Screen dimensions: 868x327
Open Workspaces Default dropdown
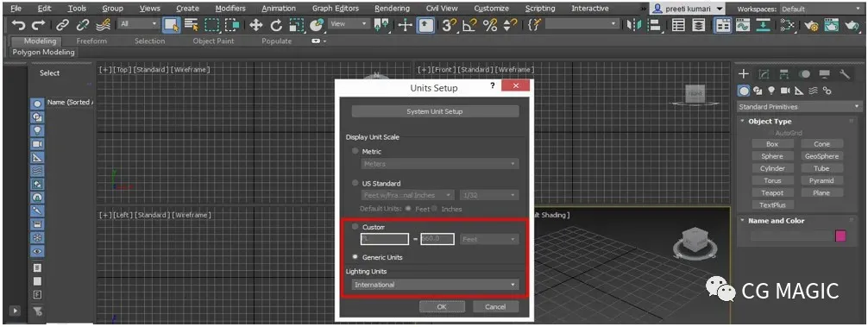click(821, 9)
